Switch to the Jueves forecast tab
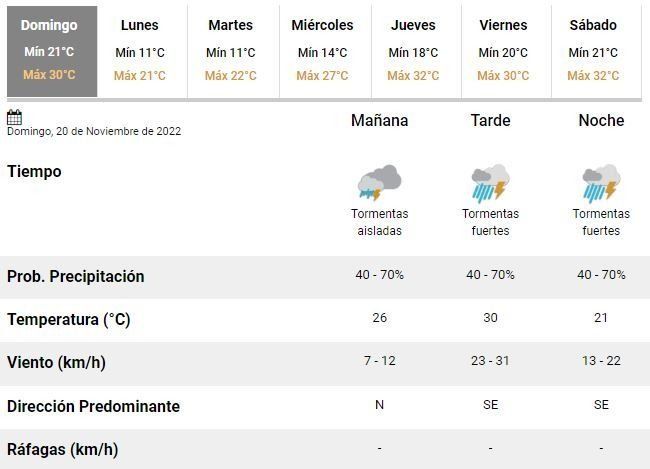This screenshot has width=650, height=469. 413,50
